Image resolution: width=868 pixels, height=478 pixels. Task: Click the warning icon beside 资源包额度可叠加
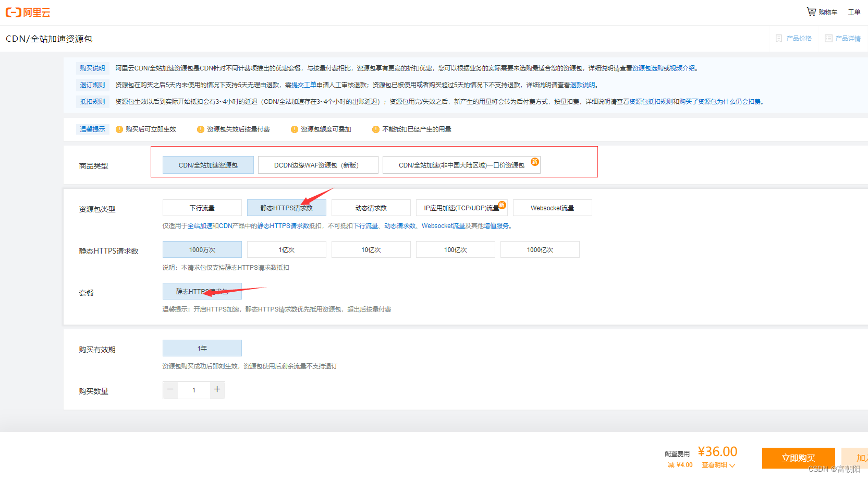point(295,129)
